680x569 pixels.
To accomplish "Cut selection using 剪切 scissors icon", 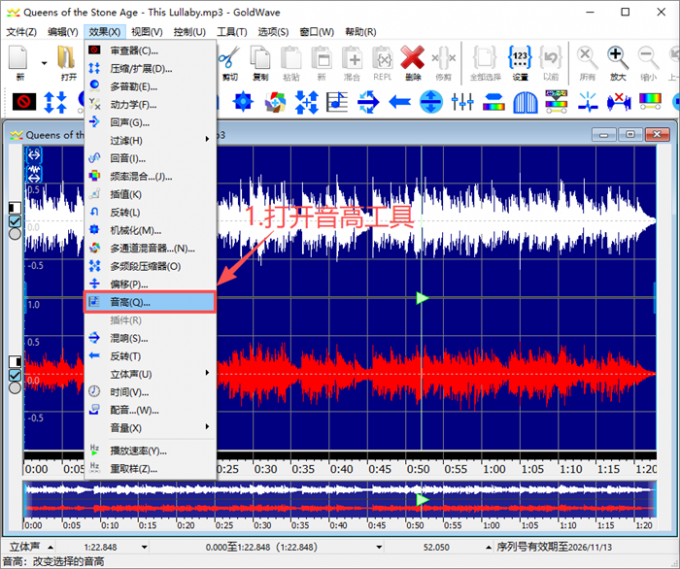I will [x=229, y=63].
